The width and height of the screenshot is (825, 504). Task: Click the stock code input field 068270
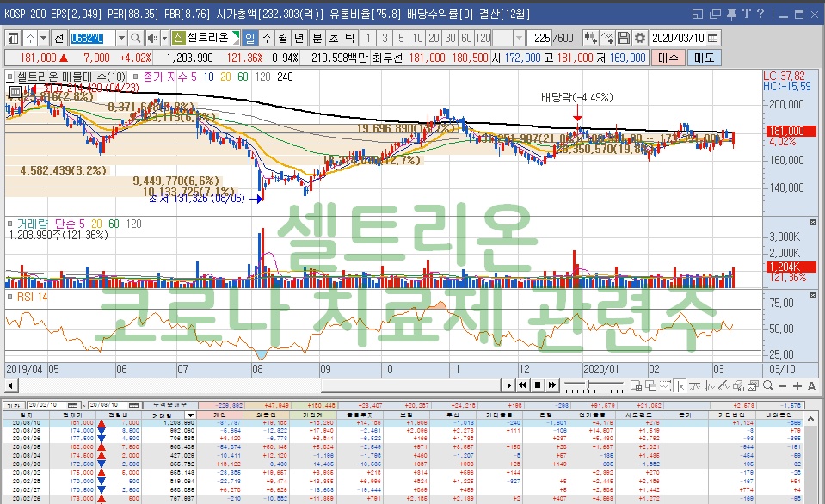pyautogui.click(x=92, y=38)
